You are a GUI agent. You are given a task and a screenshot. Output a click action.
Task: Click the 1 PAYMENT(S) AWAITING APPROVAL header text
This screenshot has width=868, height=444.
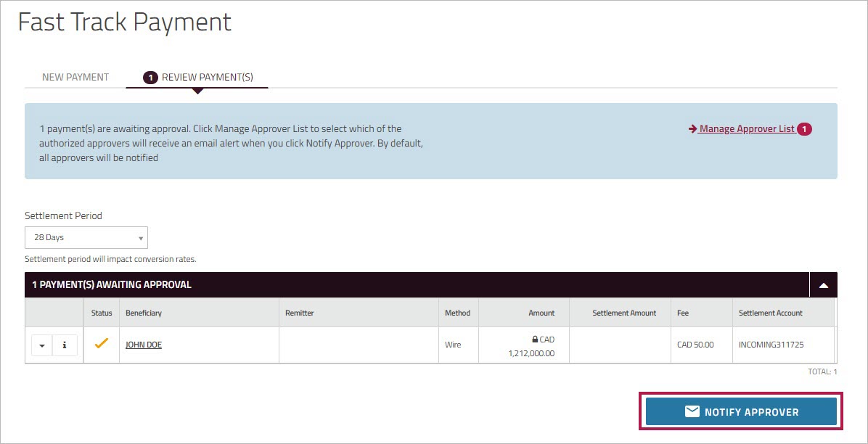111,285
